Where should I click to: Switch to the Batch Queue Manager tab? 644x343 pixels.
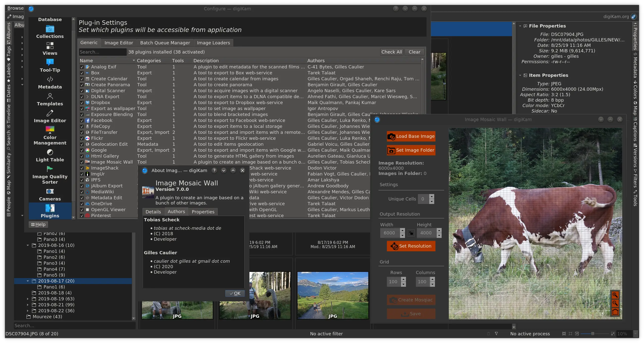click(165, 43)
